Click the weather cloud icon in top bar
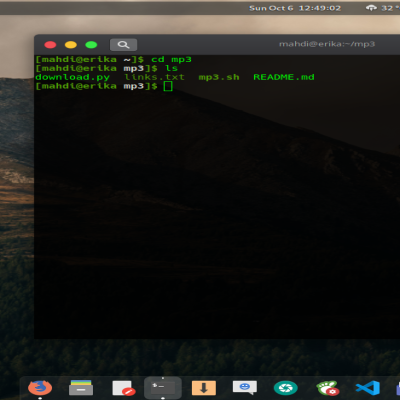Image resolution: width=400 pixels, height=400 pixels. 371,8
